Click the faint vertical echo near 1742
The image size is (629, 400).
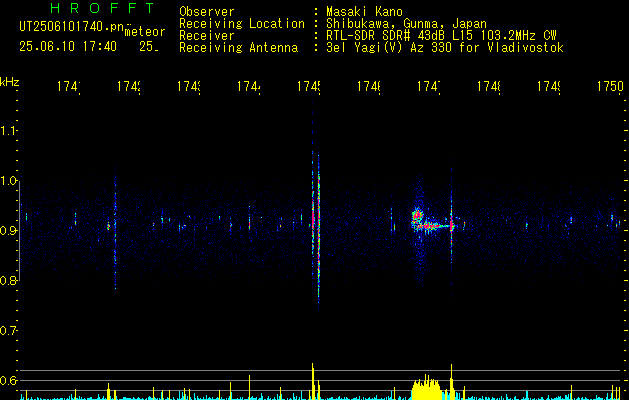[115, 227]
